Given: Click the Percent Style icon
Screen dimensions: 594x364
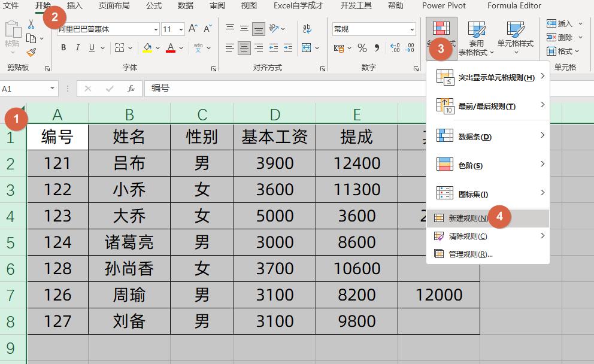Looking at the screenshot, I should (x=362, y=48).
